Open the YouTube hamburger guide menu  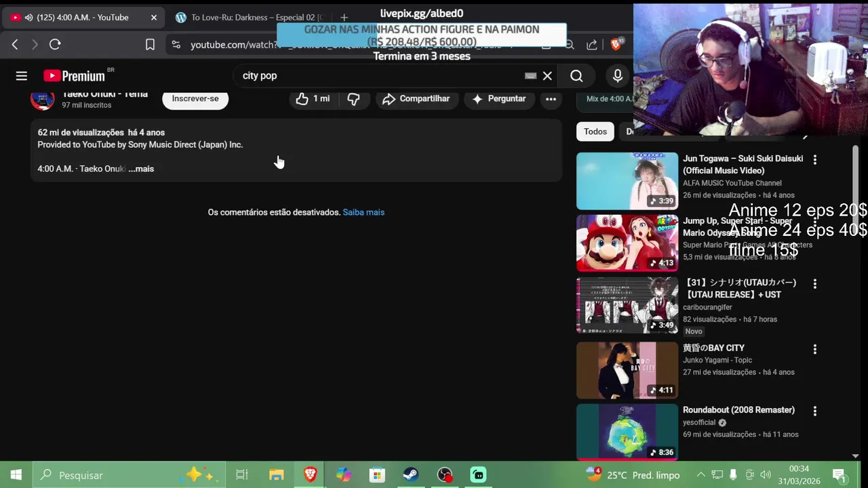22,76
